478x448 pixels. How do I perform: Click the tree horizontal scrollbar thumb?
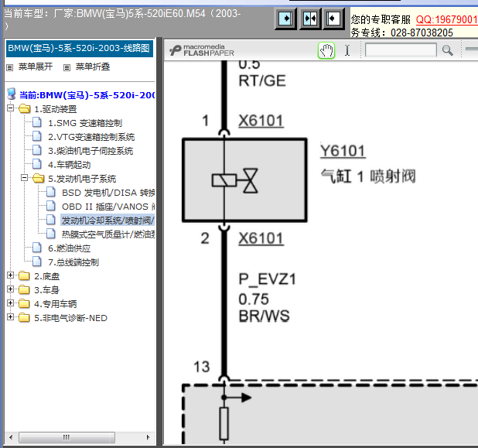click(x=67, y=437)
